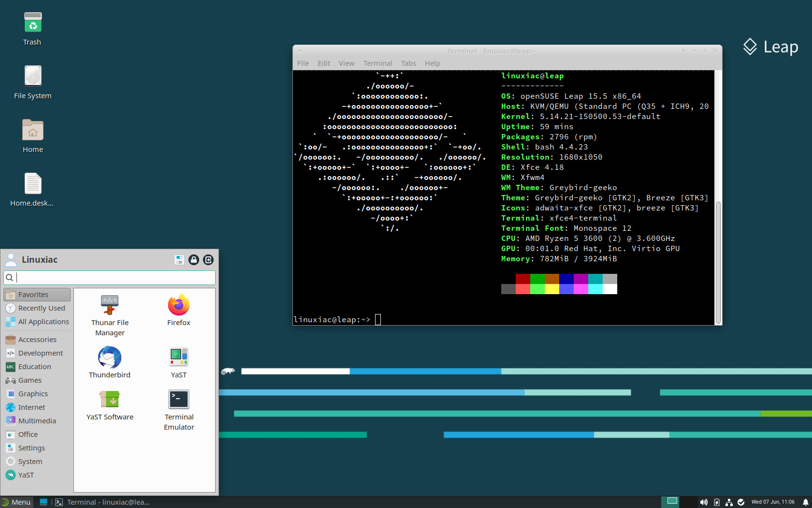Click the linuxiac@leap header text in terminal
The width and height of the screenshot is (812, 508).
coord(532,76)
